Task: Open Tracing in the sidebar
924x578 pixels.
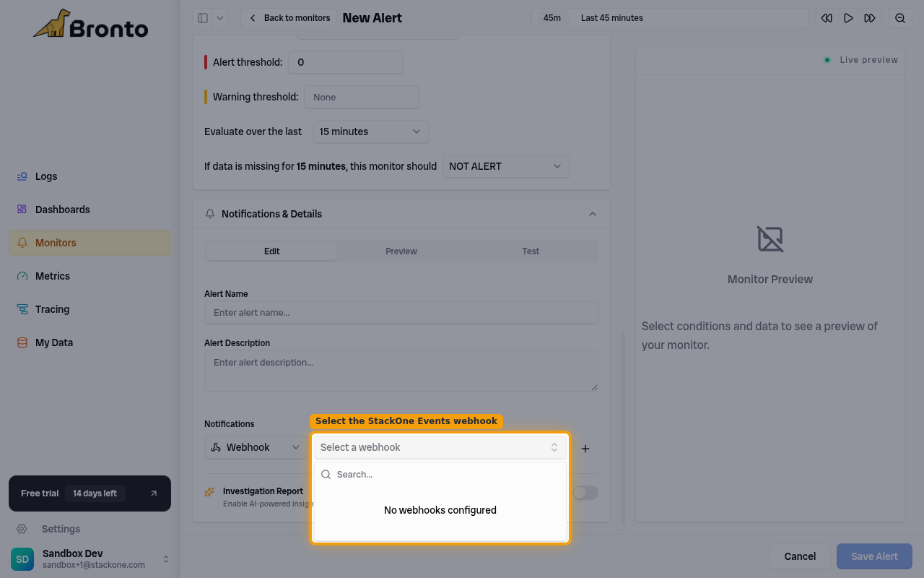Action: pos(90,309)
